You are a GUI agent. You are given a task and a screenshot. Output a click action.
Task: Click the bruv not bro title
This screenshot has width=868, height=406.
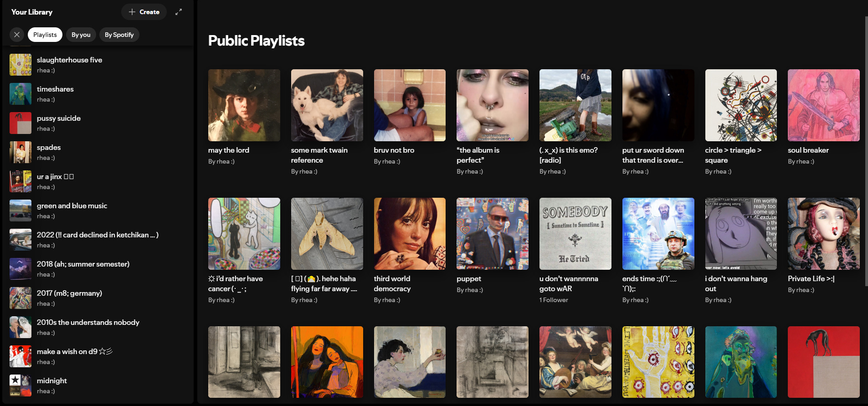[x=394, y=150]
